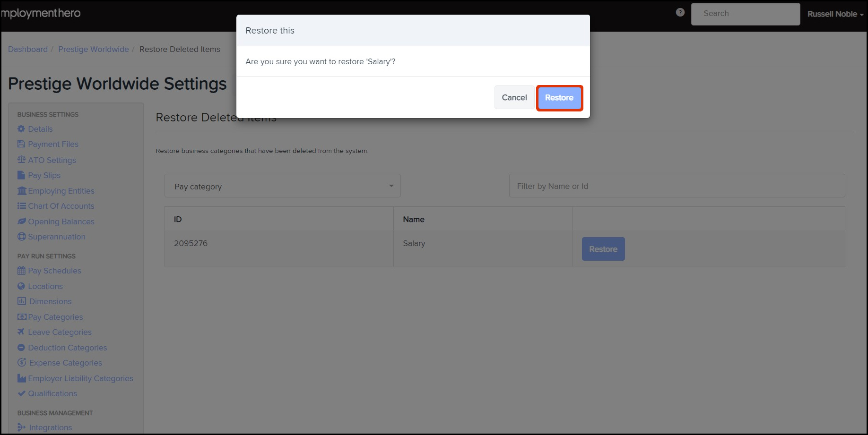Confirm by clicking the highlighted Restore button
Image resolution: width=868 pixels, height=435 pixels.
pyautogui.click(x=559, y=97)
